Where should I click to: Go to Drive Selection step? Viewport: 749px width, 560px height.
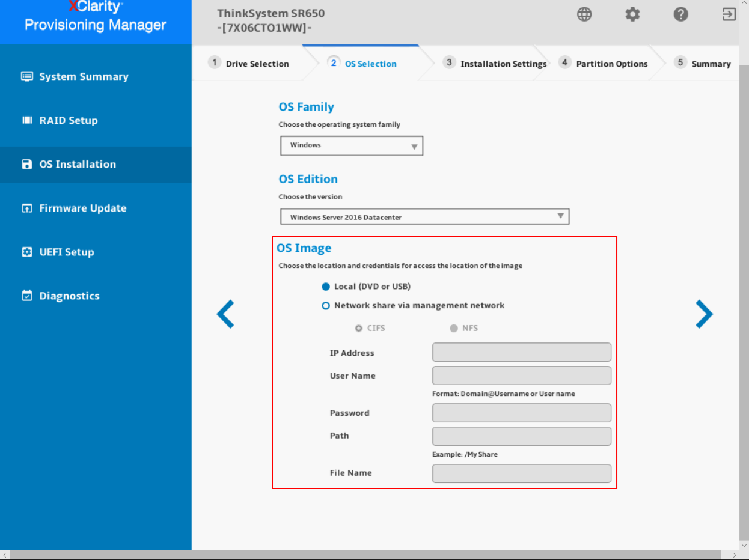pyautogui.click(x=248, y=64)
